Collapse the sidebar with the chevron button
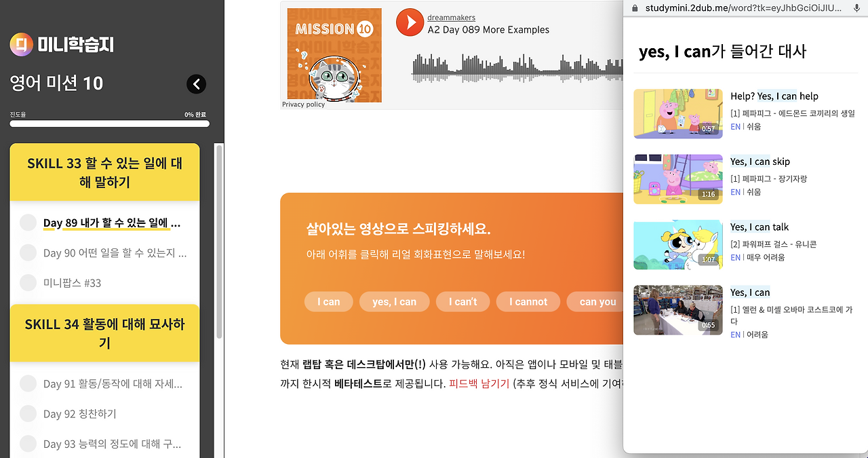868x458 pixels. tap(196, 84)
